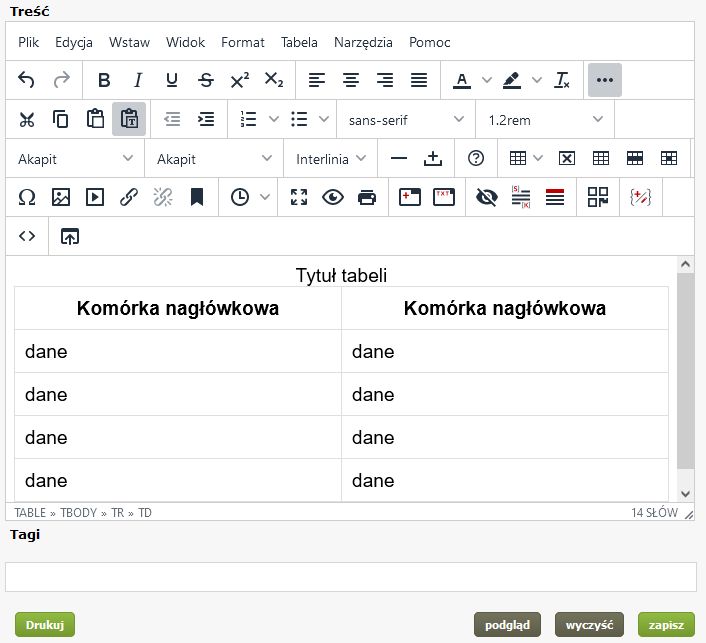This screenshot has height=643, width=706.
Task: Open the source code editor
Action: pyautogui.click(x=27, y=236)
